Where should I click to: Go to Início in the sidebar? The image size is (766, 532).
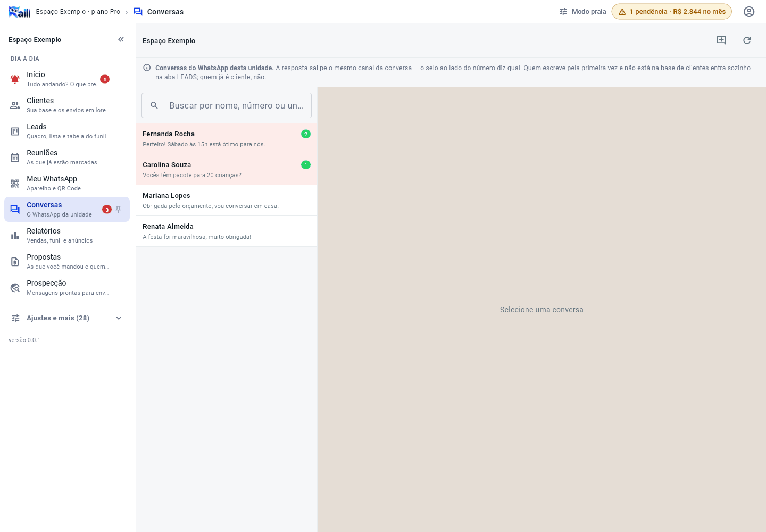point(67,79)
